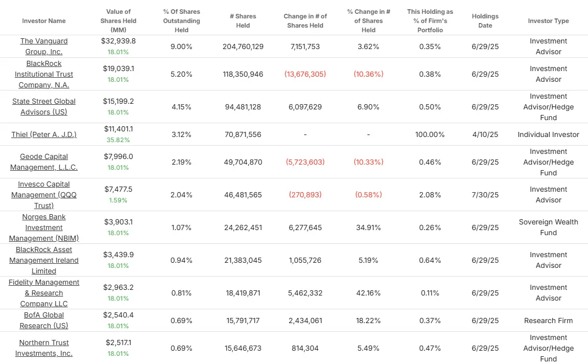The image size is (588, 364).
Task: Click the $2,517.1 value cell
Action: [118, 343]
